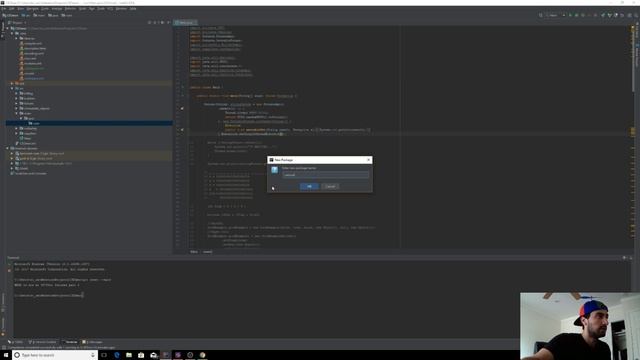640x360 pixels.
Task: Open Mail from the taskbar
Action: pos(153,355)
